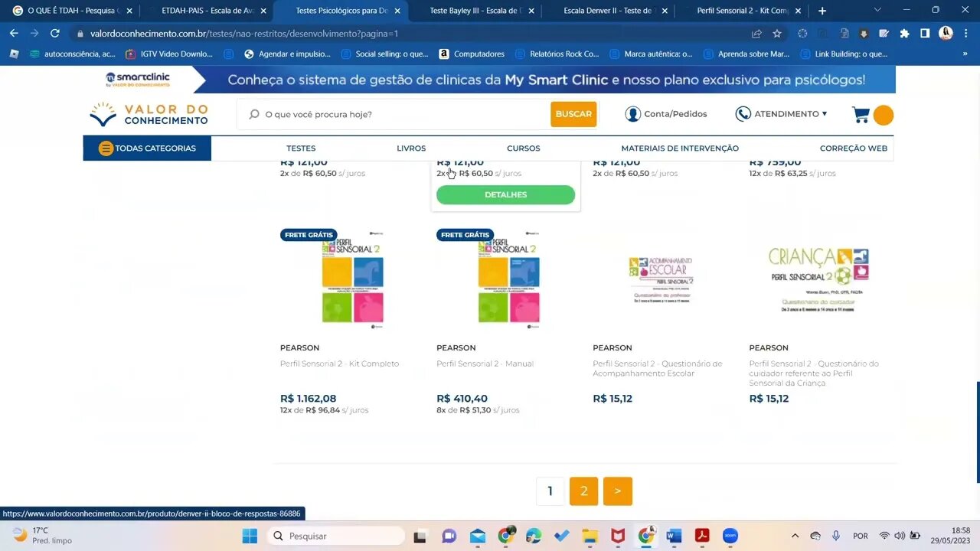Open TESTES navigation menu

[x=301, y=148]
